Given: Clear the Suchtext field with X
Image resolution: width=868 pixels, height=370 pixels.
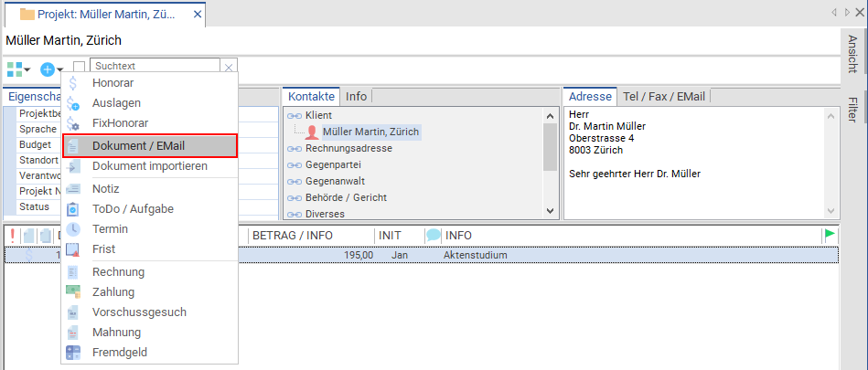Looking at the screenshot, I should (x=229, y=68).
